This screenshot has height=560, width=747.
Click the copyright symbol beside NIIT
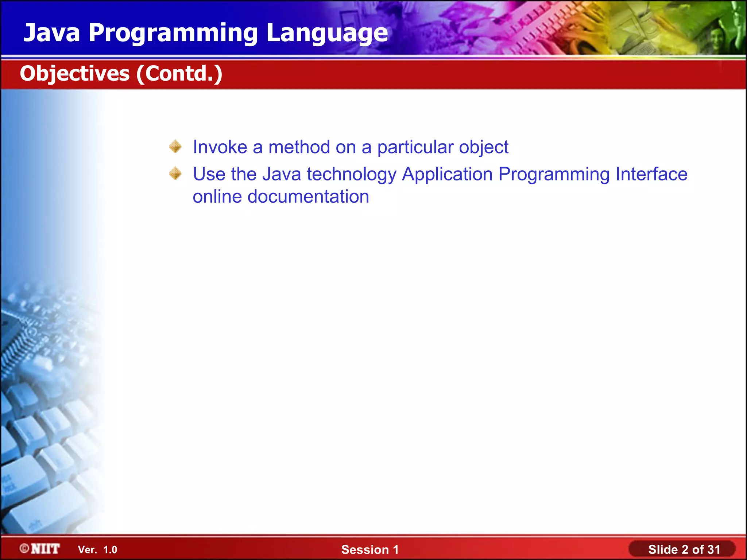click(24, 548)
